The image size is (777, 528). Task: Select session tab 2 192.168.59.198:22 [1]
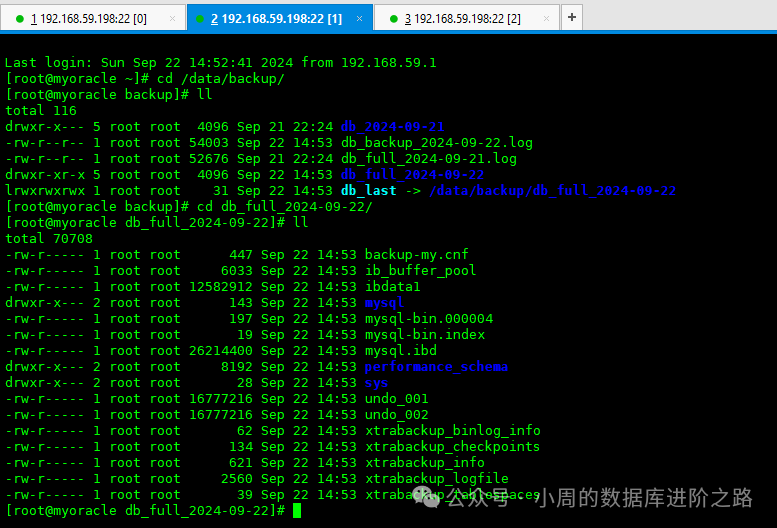tap(279, 18)
